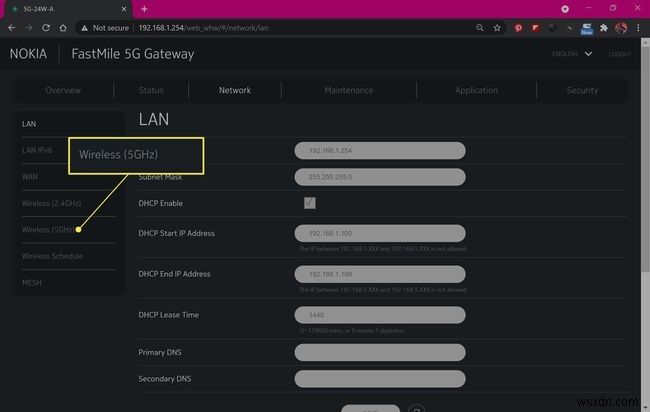Open the zoom magnifier in address bar
The height and width of the screenshot is (412, 650).
click(480, 28)
